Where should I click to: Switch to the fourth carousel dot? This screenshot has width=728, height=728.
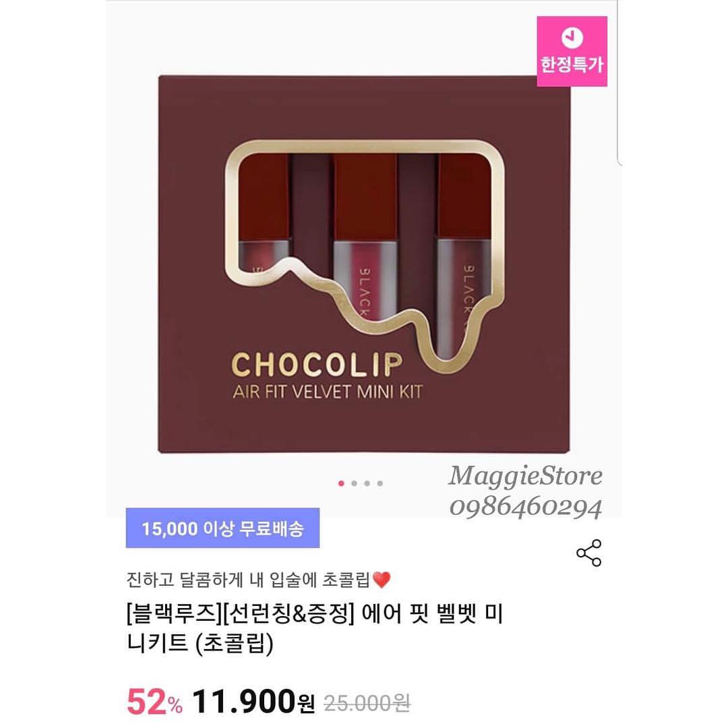click(x=380, y=483)
